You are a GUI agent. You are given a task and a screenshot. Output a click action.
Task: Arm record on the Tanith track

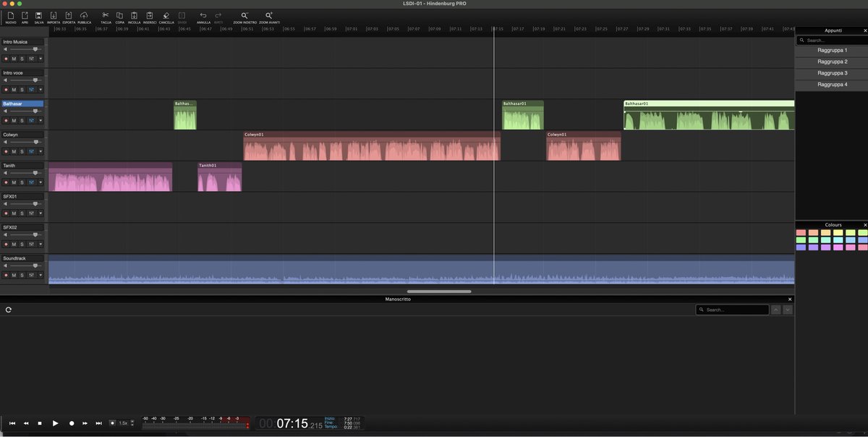click(5, 182)
